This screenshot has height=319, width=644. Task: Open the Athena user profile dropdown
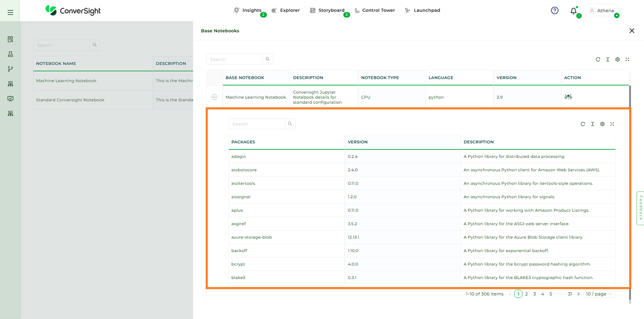tap(602, 11)
